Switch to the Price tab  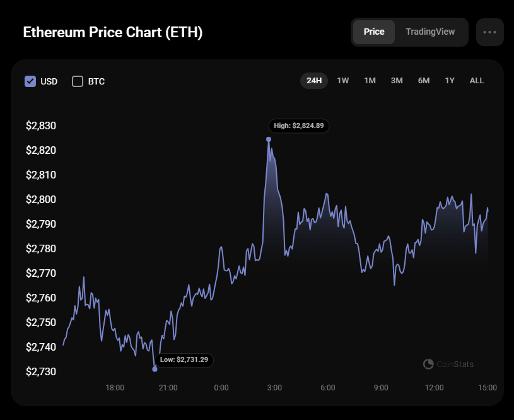pos(374,32)
